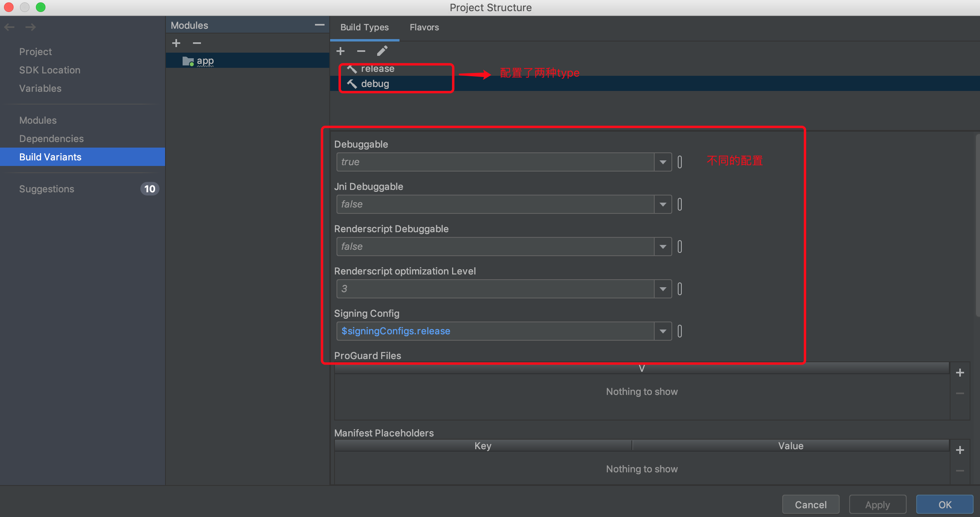Screen dimensions: 980x517
Task: Add a new module with plus icon
Action: (176, 43)
